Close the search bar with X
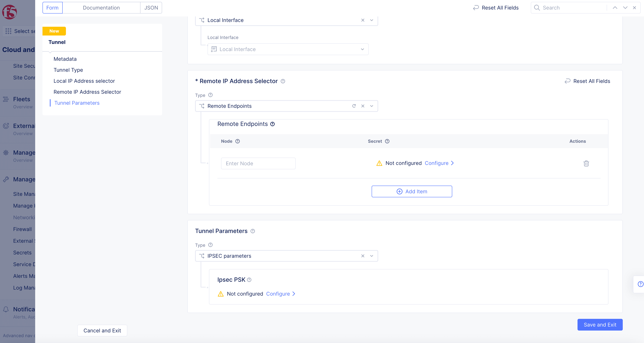Viewport: 644px width, 343px height. pyautogui.click(x=634, y=8)
